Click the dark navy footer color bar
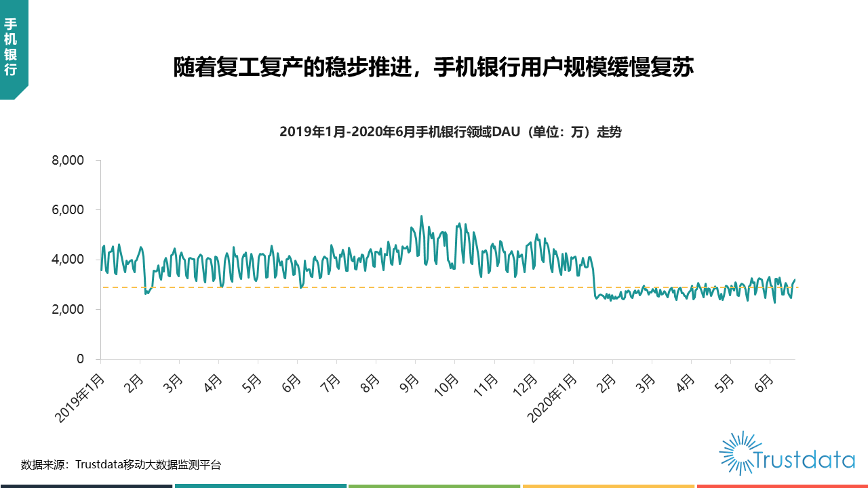The width and height of the screenshot is (868, 488). [x=86, y=485]
